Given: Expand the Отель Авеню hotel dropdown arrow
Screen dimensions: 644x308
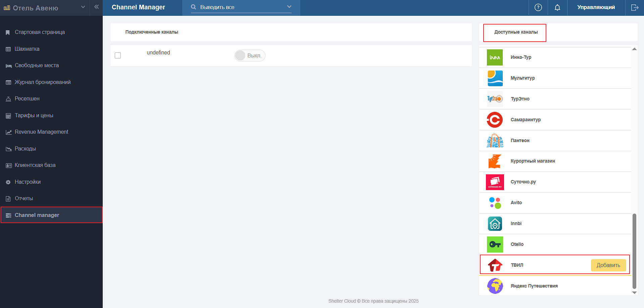Looking at the screenshot, I should (x=83, y=7).
